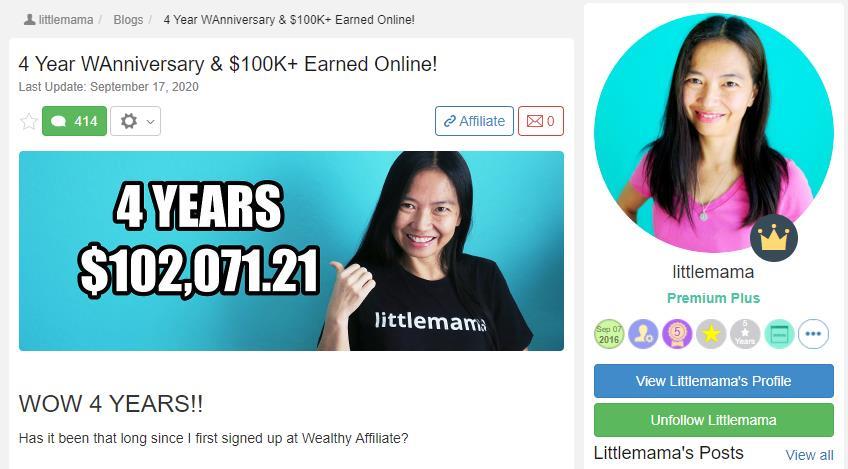This screenshot has width=848, height=469.
Task: Expand more badges with the ellipsis button
Action: [813, 334]
